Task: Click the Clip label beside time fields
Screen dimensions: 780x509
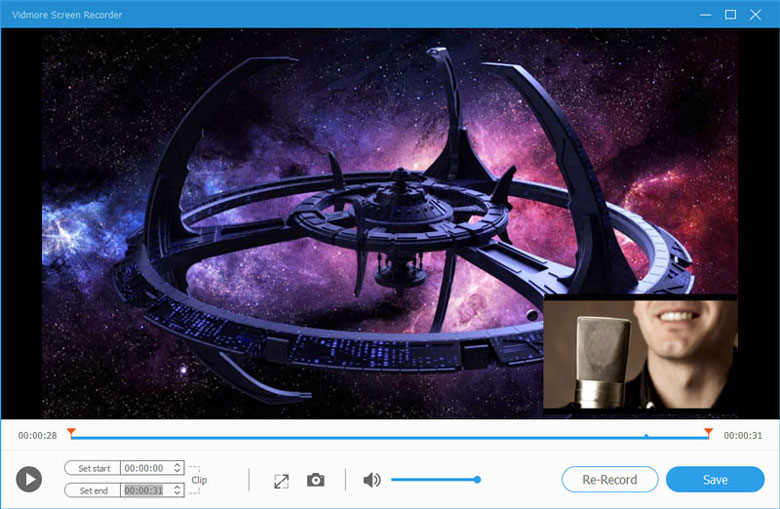Action: 199,480
